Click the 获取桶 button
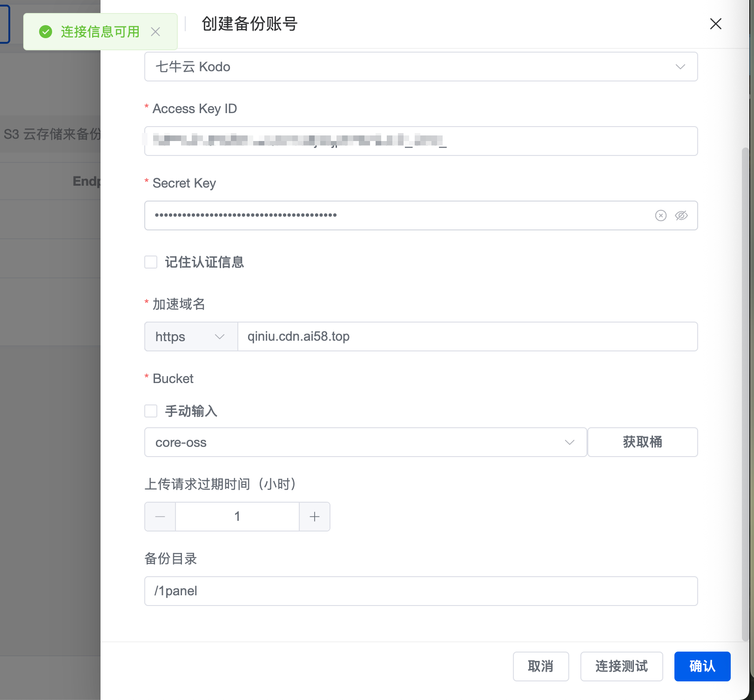754x700 pixels. pos(642,442)
